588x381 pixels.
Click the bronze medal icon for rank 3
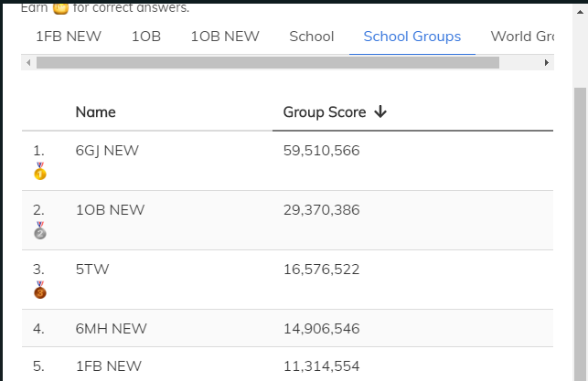40,290
